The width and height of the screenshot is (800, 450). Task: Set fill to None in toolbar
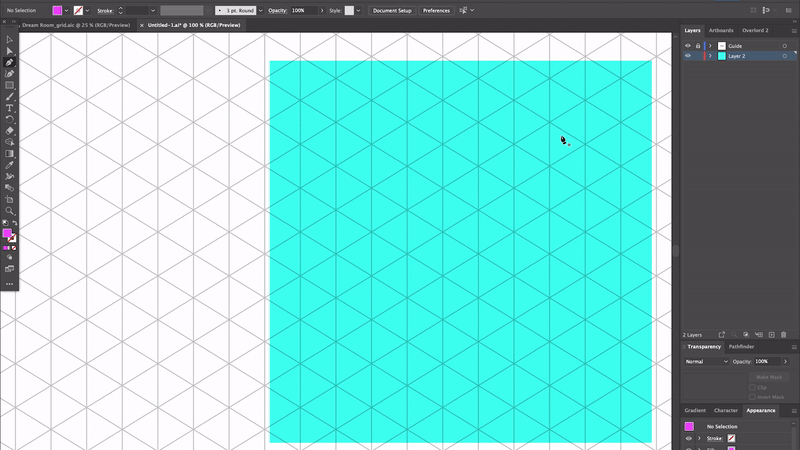(14, 248)
